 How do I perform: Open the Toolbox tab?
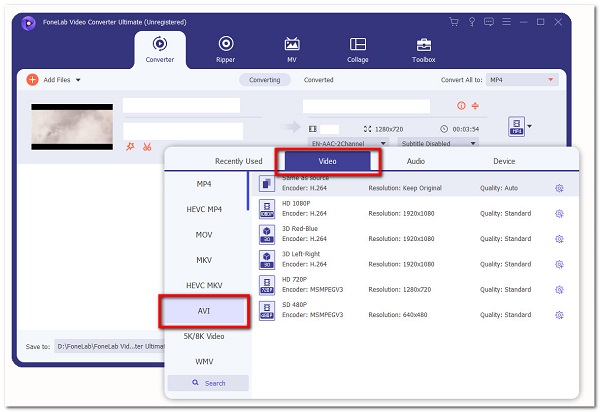[424, 50]
